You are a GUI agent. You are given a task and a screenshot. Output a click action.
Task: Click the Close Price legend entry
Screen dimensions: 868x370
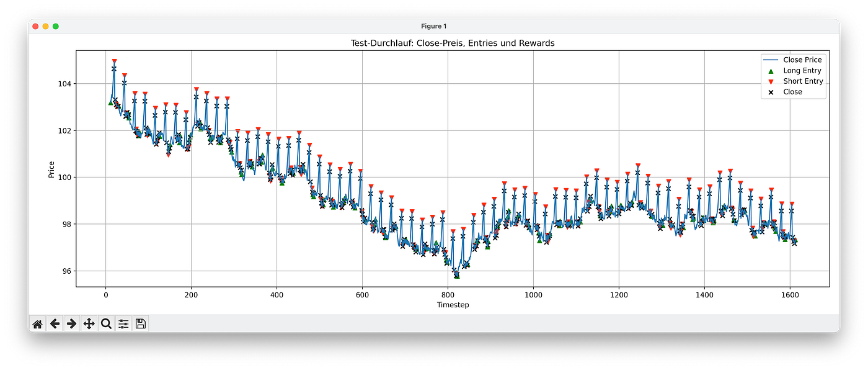coord(802,60)
